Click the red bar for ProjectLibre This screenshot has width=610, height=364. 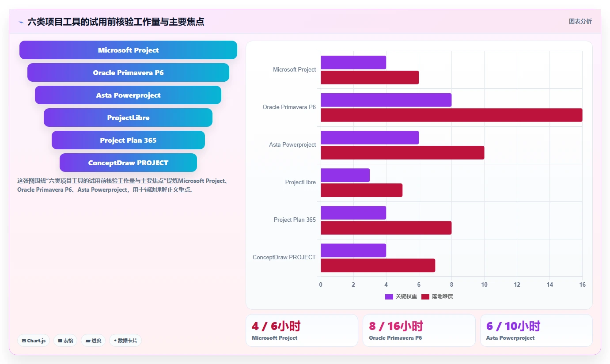[x=361, y=190]
